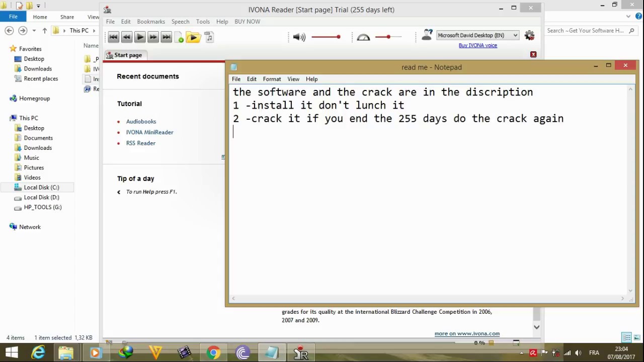Skip to beginning in IVONA Reader toolbar
The width and height of the screenshot is (644, 362).
113,37
